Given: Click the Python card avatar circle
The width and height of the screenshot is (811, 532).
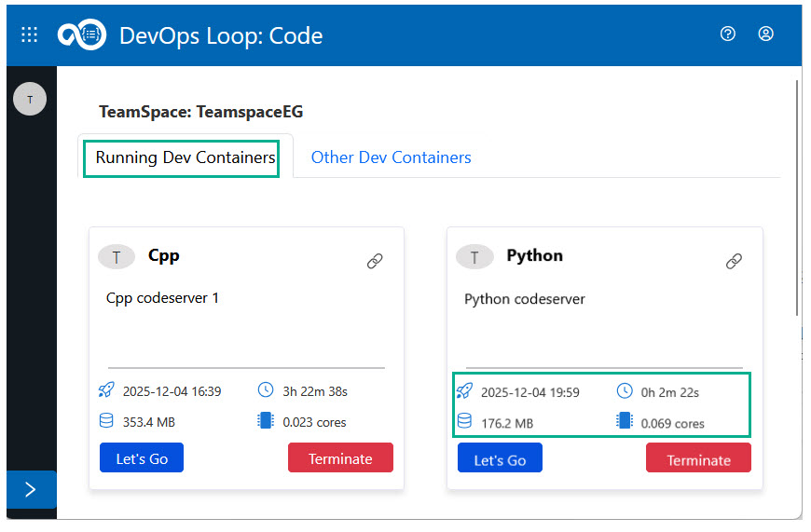Looking at the screenshot, I should [474, 257].
